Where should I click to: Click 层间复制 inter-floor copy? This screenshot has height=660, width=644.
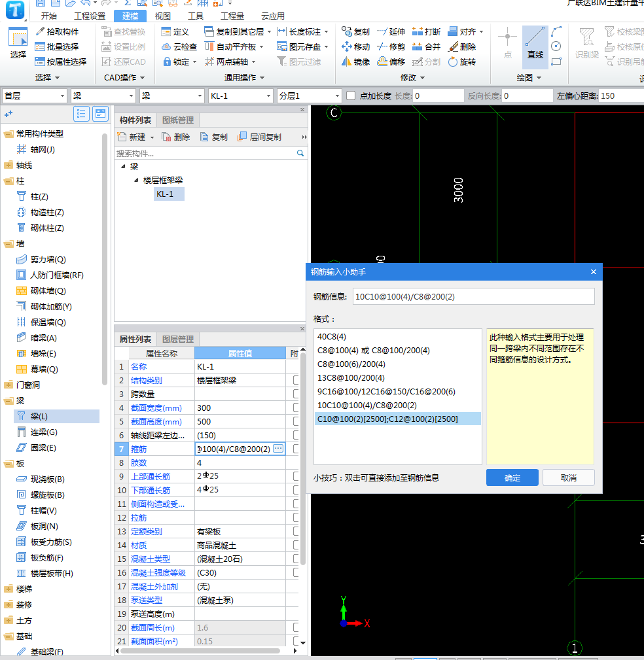tap(259, 137)
